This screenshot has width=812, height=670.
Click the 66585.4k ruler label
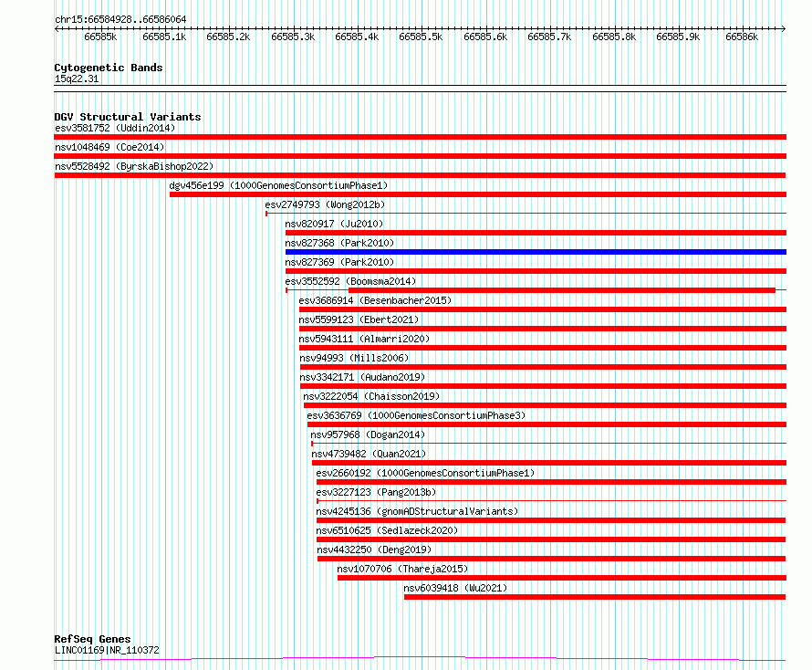point(357,37)
